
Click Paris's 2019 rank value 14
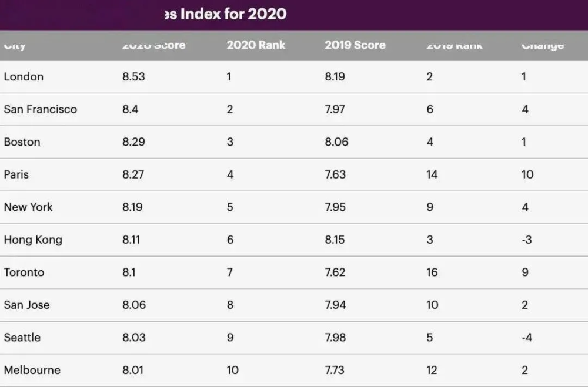(432, 174)
